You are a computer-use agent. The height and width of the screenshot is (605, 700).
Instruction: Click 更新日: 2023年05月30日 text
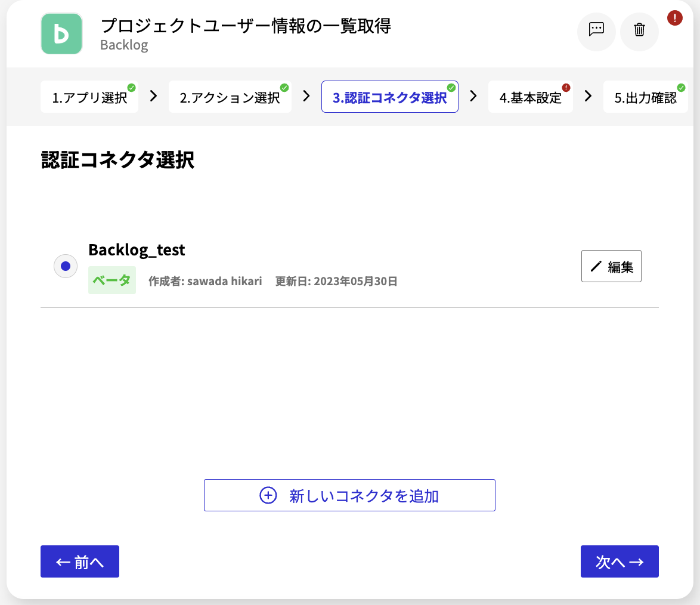[x=336, y=281]
